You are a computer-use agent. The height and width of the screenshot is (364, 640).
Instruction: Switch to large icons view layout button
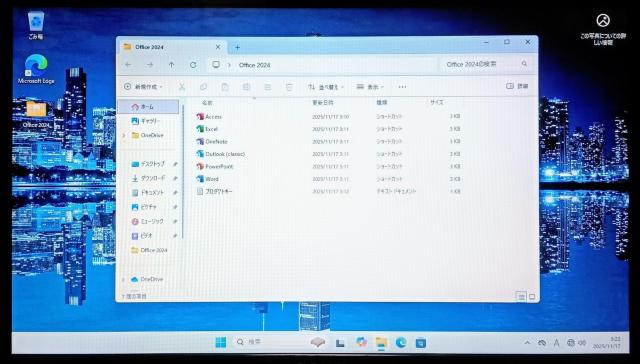[532, 297]
